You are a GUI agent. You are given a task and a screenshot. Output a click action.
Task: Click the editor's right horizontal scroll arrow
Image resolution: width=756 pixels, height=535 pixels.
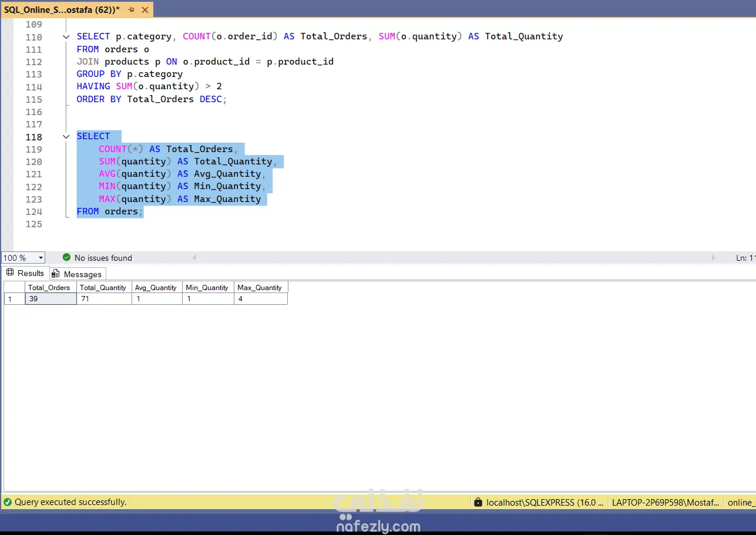[713, 258]
